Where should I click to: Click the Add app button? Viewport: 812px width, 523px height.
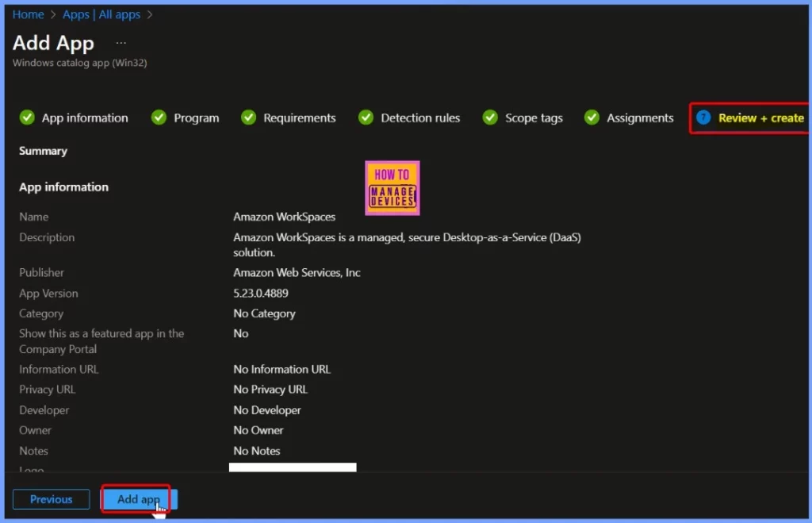(x=139, y=499)
